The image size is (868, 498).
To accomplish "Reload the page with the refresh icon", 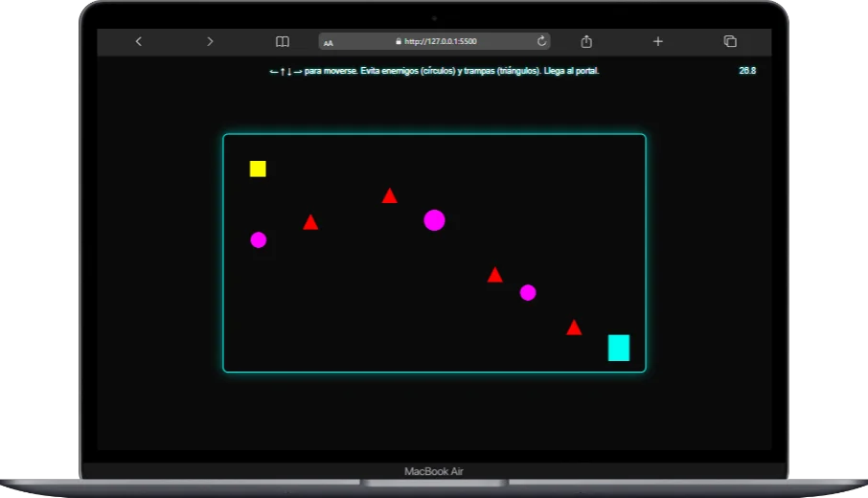I will [541, 41].
